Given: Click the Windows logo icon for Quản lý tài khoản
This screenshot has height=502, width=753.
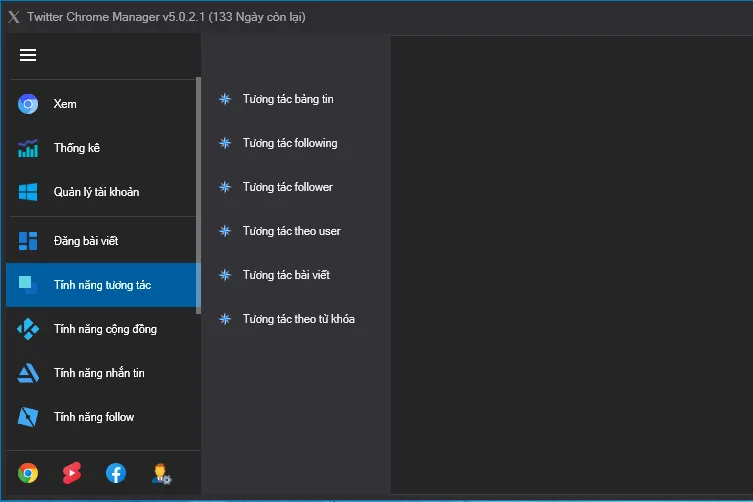Looking at the screenshot, I should [x=28, y=192].
